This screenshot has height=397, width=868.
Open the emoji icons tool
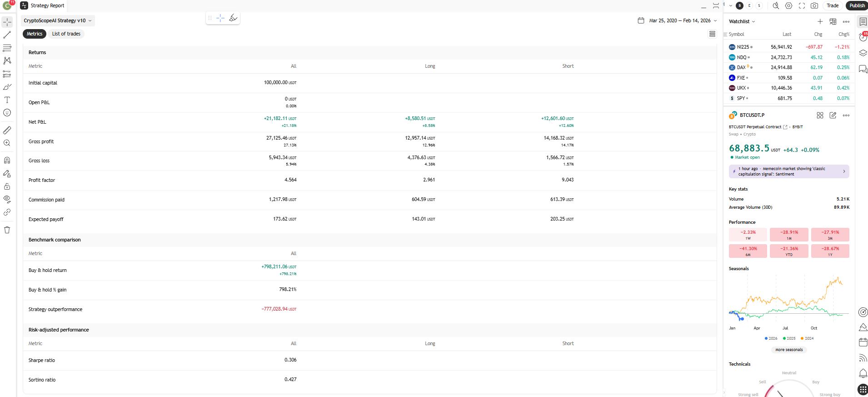pos(7,112)
